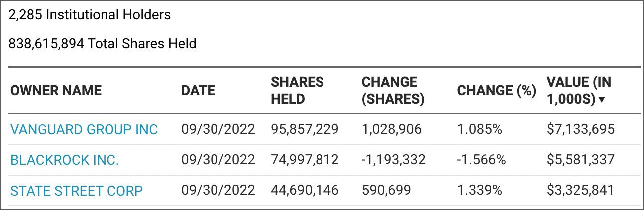Click the 2,285 Institutional Holders text
This screenshot has width=644, height=210.
click(90, 15)
